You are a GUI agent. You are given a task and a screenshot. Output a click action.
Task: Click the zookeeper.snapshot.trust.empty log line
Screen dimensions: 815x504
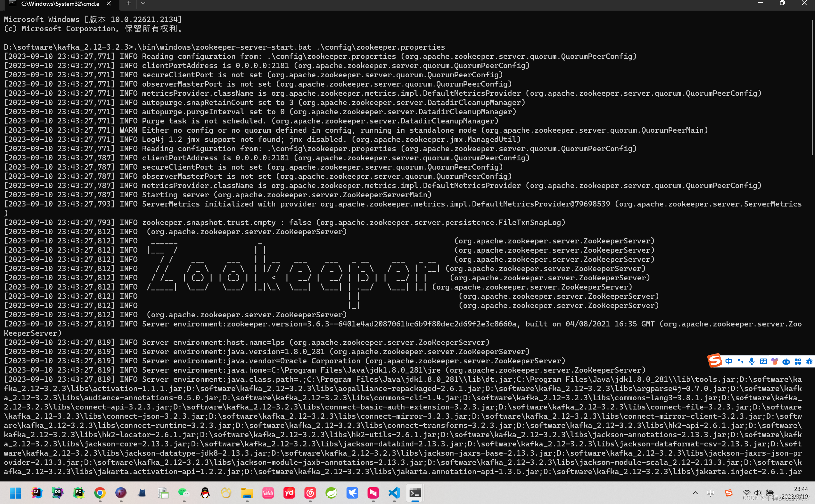(x=285, y=222)
